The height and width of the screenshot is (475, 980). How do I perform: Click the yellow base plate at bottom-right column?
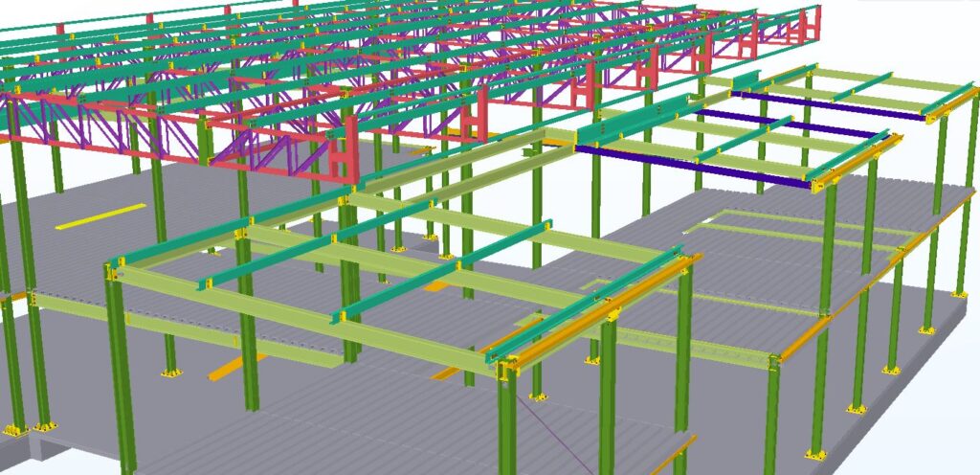pos(814,454)
